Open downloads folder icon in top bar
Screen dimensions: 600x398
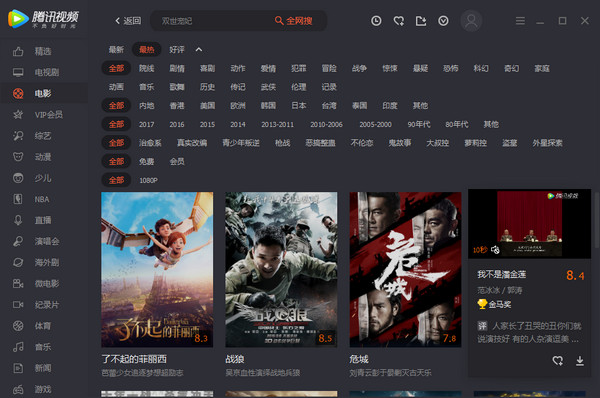tap(421, 21)
